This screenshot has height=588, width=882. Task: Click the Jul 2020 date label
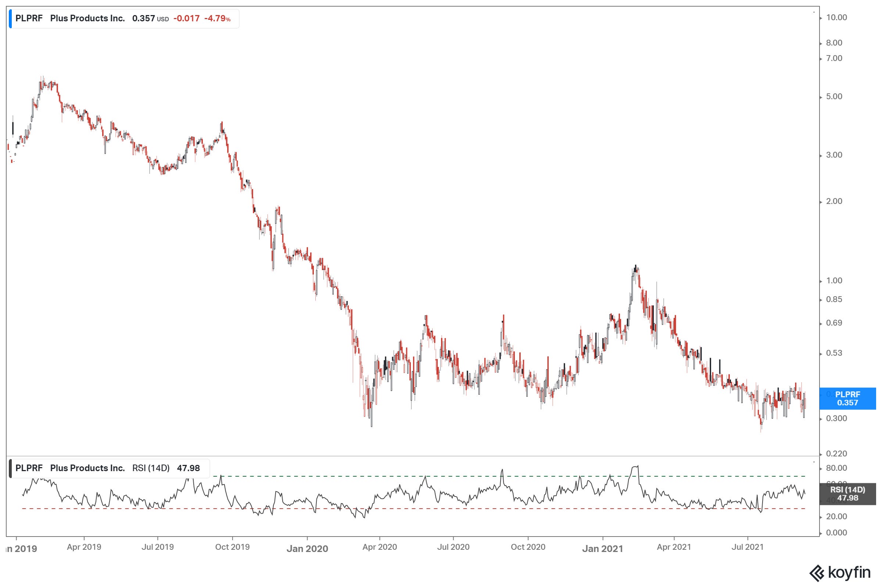[453, 547]
